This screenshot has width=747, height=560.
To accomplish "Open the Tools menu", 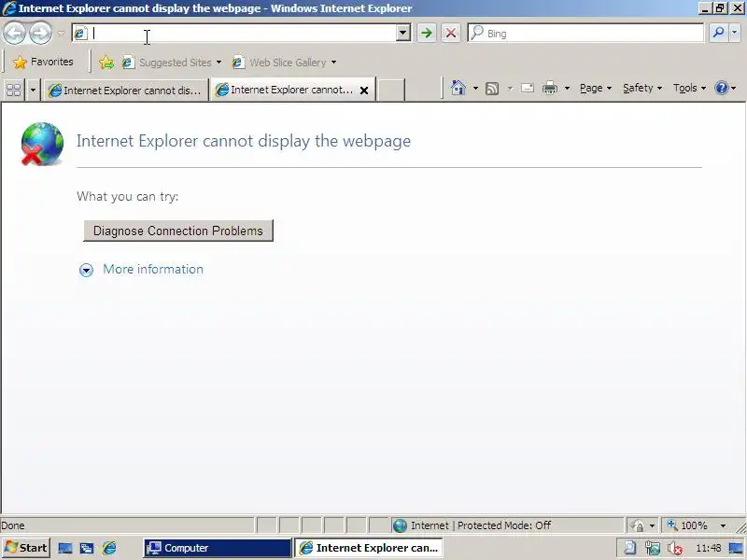I will pos(689,88).
